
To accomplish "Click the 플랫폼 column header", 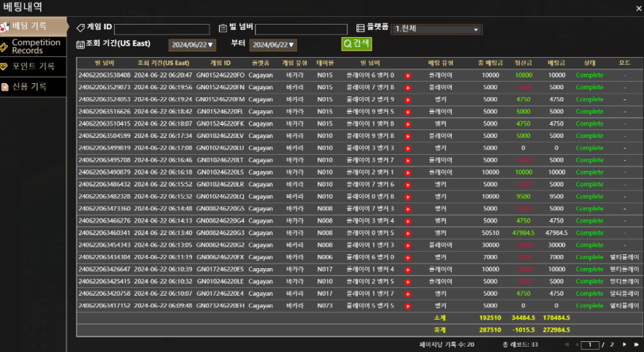I will (x=261, y=62).
